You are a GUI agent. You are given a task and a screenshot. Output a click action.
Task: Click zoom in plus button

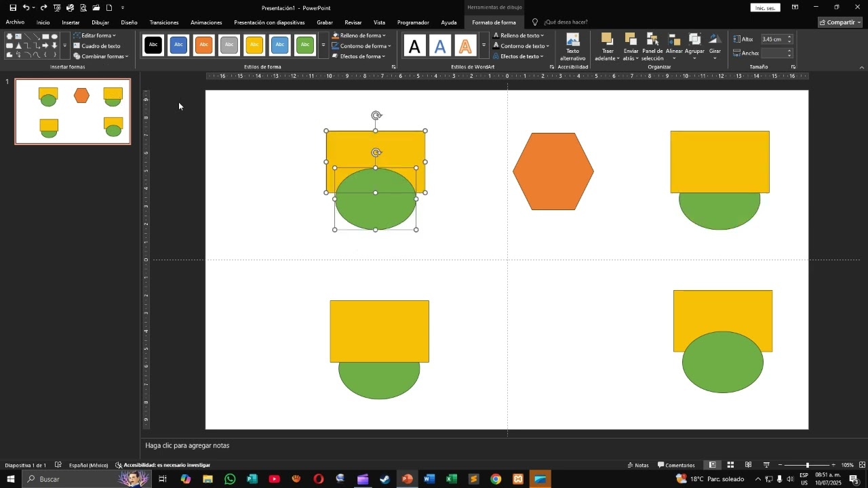click(x=833, y=465)
